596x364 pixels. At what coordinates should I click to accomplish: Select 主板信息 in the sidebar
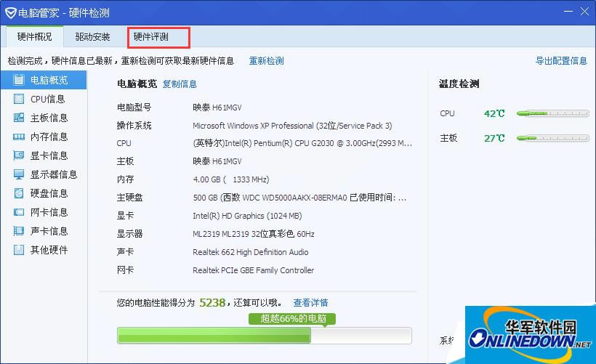coord(44,118)
